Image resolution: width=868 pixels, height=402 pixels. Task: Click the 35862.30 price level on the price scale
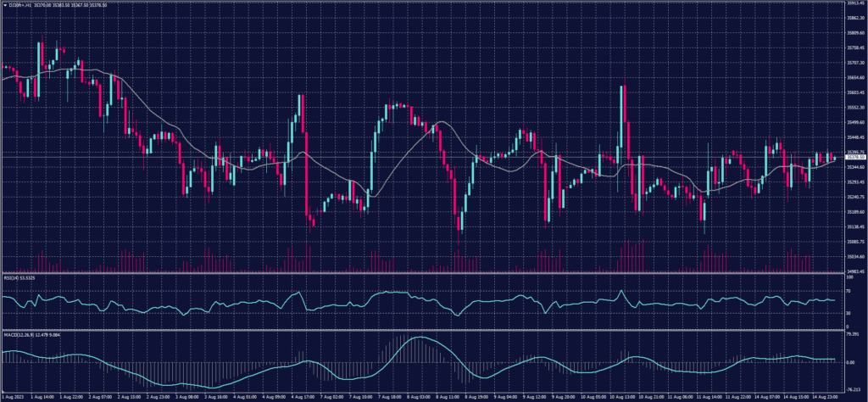854,19
